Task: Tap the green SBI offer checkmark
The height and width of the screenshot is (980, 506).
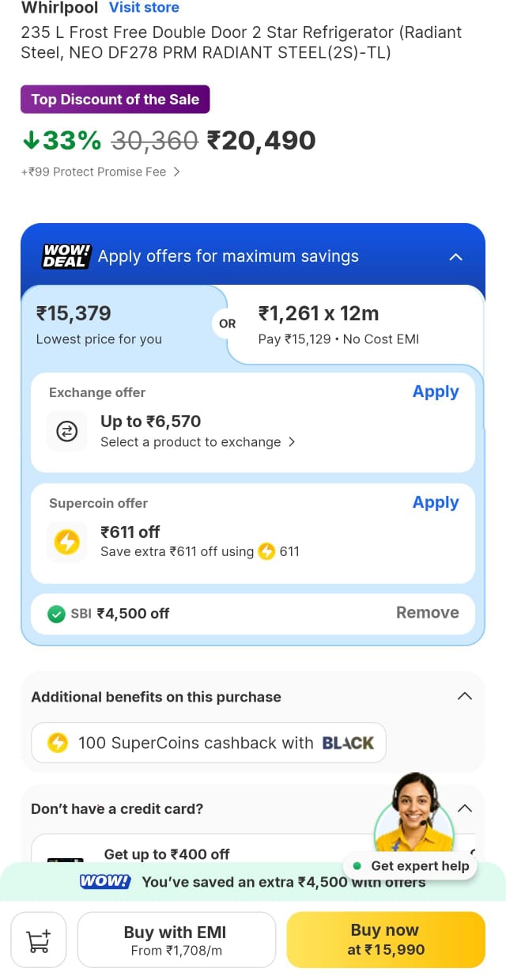Action: 56,614
